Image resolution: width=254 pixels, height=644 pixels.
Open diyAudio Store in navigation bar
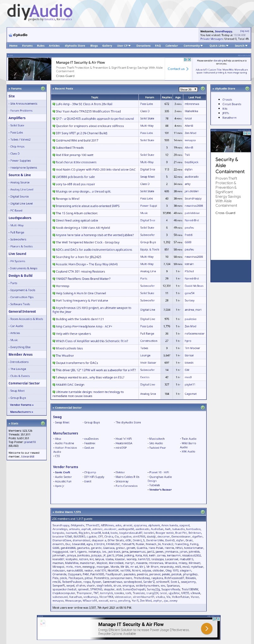tap(75, 46)
